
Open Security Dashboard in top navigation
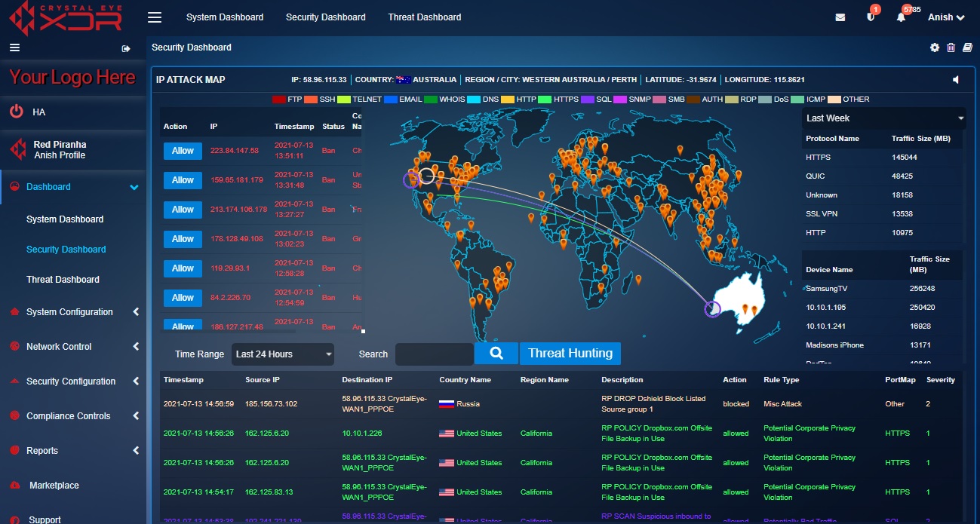point(326,17)
